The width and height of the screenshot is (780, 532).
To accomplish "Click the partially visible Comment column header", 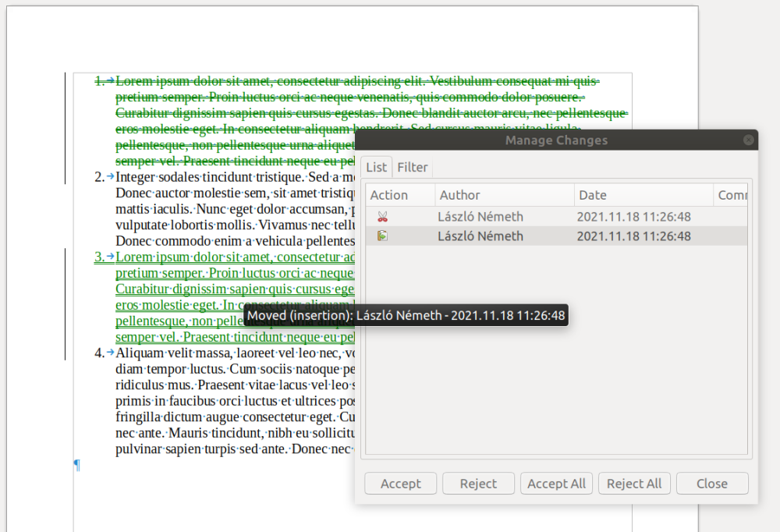I will [x=732, y=195].
